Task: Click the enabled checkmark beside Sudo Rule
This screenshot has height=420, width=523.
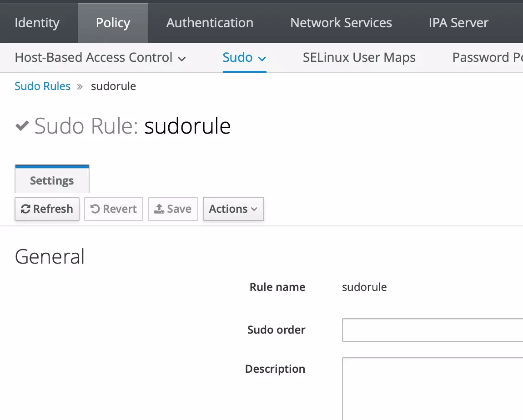Action: (x=22, y=126)
